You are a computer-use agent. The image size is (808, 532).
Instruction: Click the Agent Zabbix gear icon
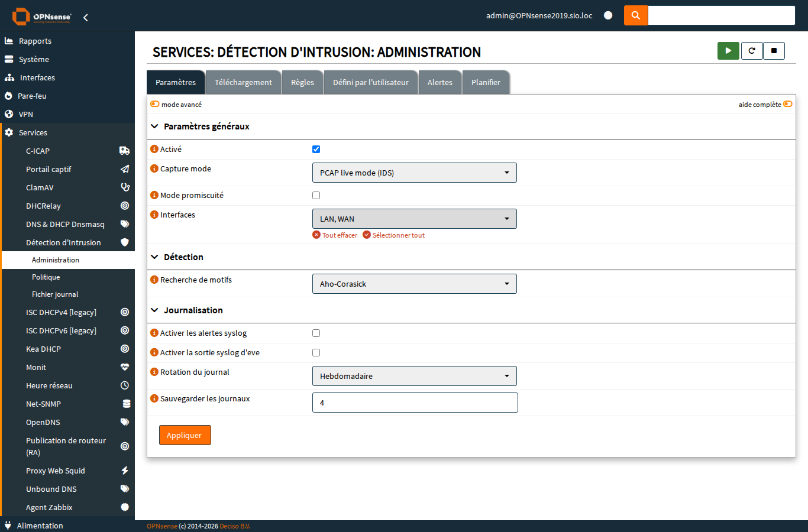[x=125, y=507]
